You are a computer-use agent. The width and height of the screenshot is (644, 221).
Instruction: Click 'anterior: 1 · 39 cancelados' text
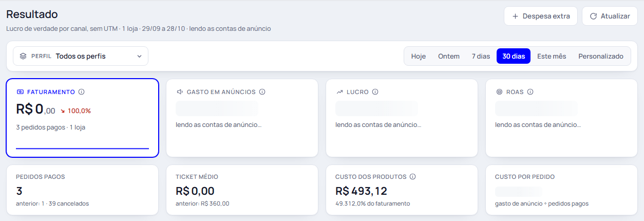[52, 204]
